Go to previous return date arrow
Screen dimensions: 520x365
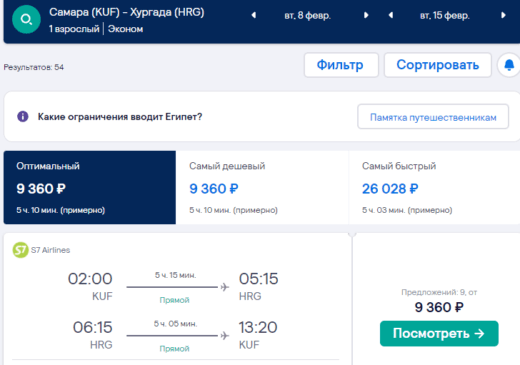click(391, 15)
